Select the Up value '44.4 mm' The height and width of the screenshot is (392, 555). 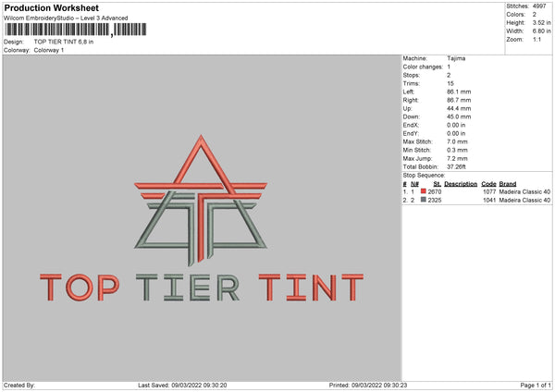click(x=459, y=108)
